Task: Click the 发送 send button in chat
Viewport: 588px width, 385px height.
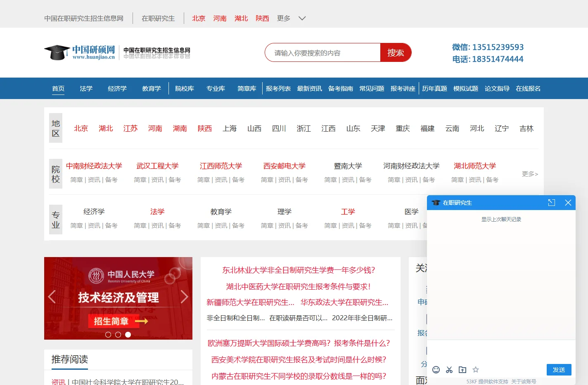Action: coord(559,370)
